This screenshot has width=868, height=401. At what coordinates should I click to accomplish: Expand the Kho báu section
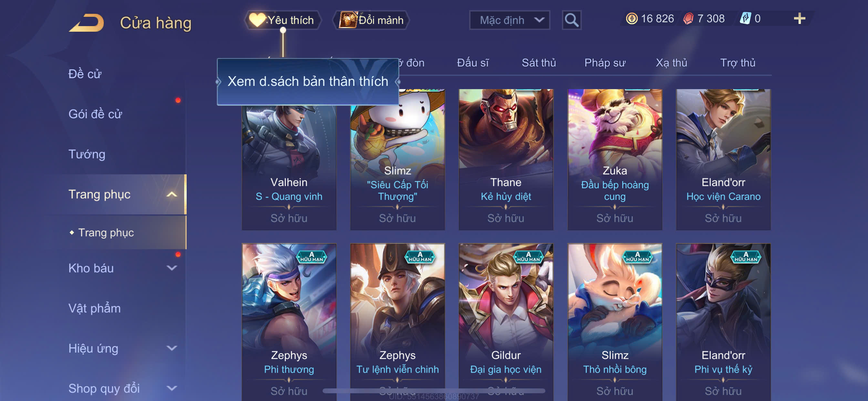coord(171,268)
